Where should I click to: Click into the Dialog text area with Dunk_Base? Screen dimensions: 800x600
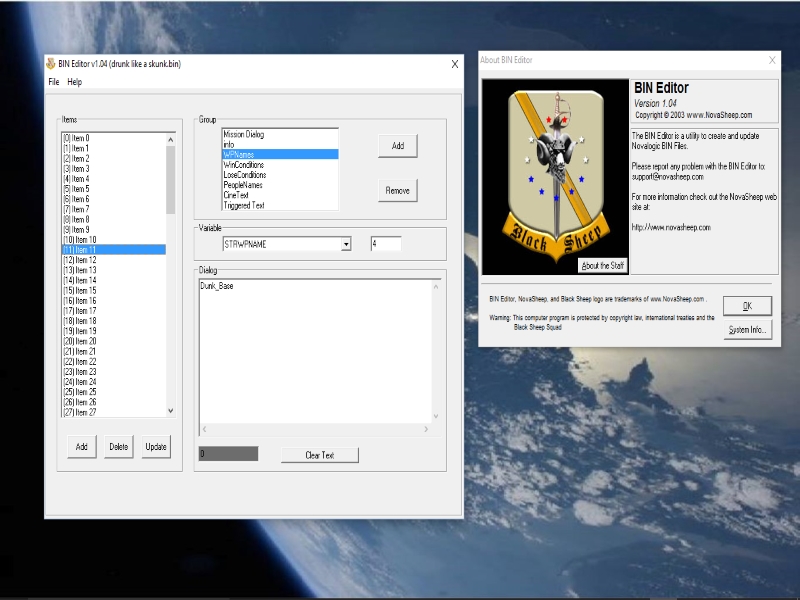tap(315, 352)
